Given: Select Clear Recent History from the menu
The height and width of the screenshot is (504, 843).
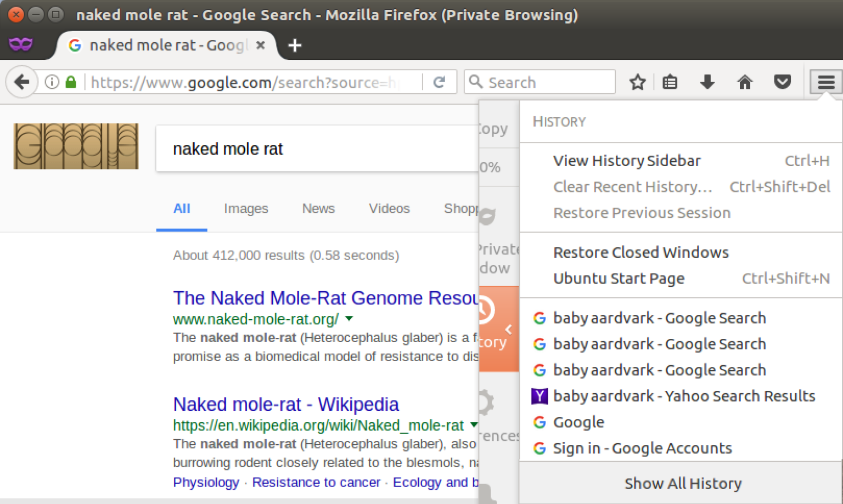Looking at the screenshot, I should pyautogui.click(x=632, y=186).
